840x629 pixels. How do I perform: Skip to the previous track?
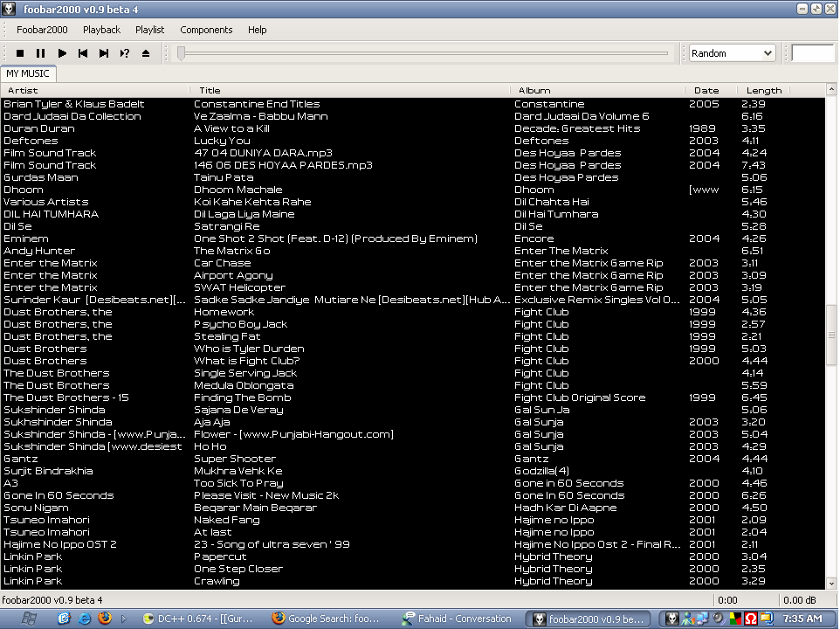tap(82, 53)
